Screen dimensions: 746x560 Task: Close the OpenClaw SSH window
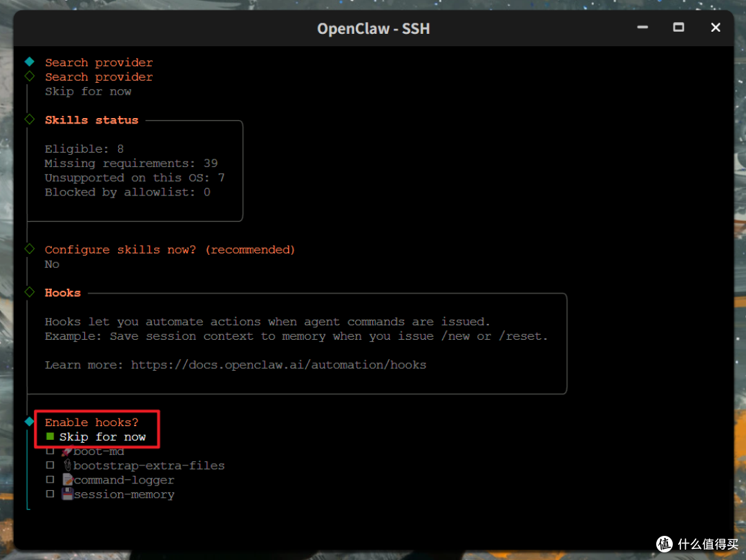715,28
